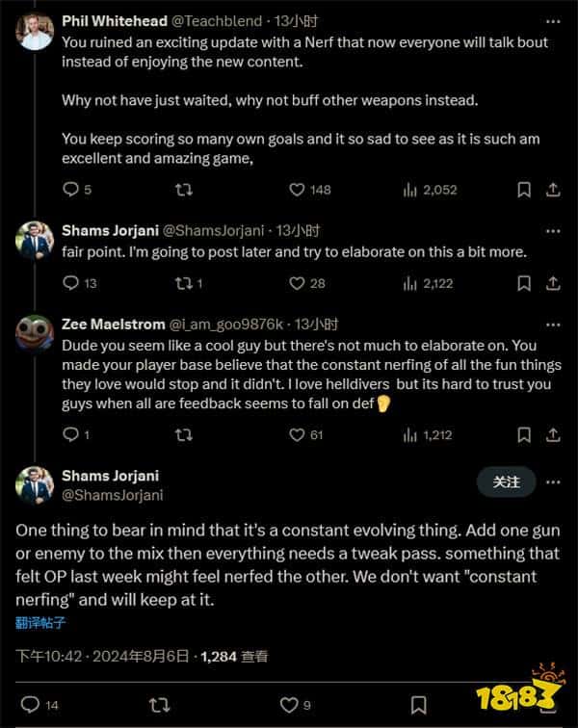578x728 pixels.
Task: Open more options on Shams Jorjani's reply
Action: [552, 231]
